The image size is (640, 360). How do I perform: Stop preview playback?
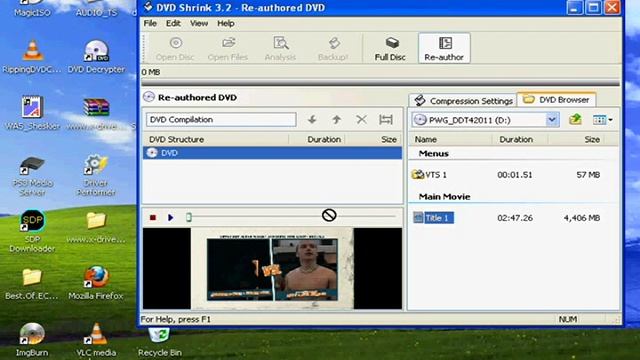[x=153, y=218]
